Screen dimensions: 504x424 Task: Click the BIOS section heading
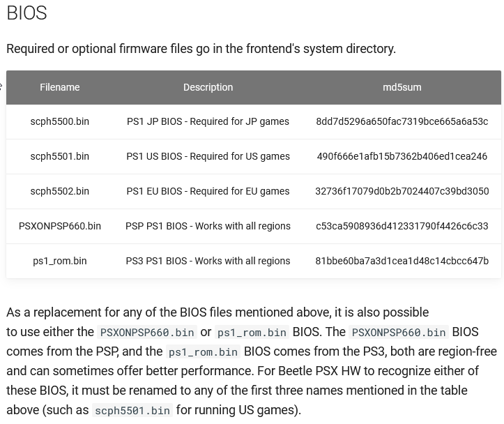27,13
